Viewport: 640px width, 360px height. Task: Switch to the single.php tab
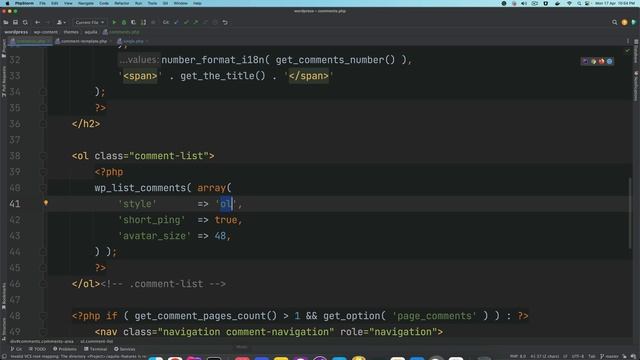pyautogui.click(x=133, y=41)
